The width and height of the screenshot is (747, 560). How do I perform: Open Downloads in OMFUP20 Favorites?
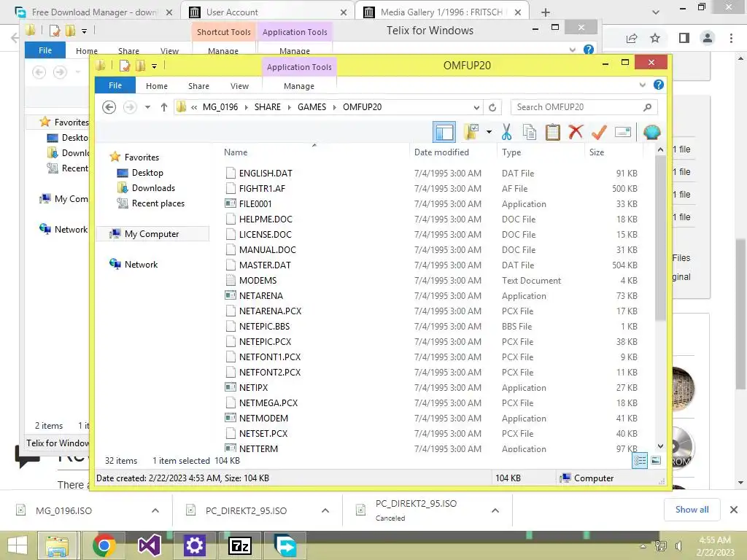(153, 188)
